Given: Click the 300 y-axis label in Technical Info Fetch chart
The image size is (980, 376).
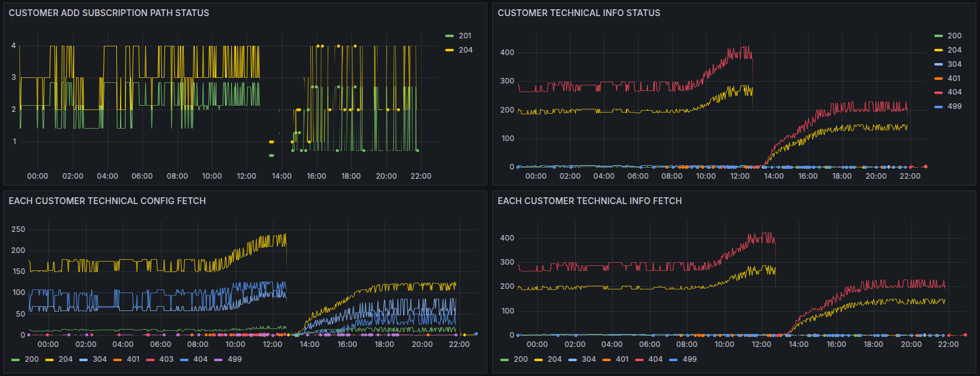Looking at the screenshot, I should point(507,262).
